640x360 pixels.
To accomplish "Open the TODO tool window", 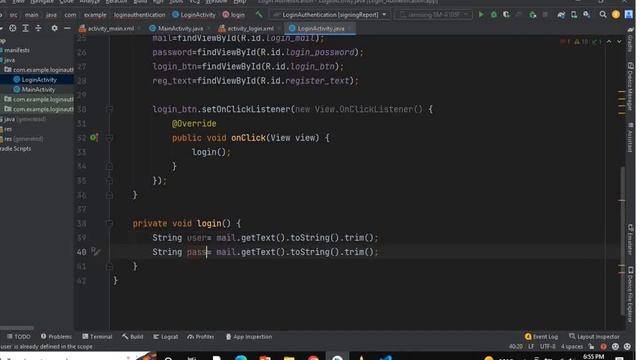I will (x=18, y=337).
